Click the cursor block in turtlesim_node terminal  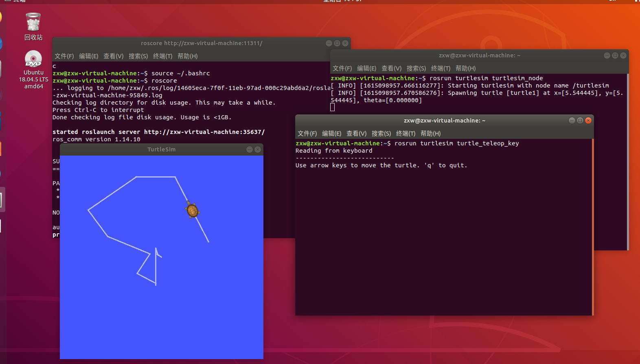click(x=333, y=107)
